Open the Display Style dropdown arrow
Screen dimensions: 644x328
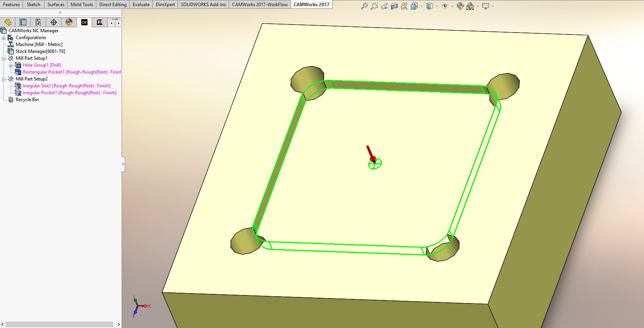pyautogui.click(x=437, y=6)
